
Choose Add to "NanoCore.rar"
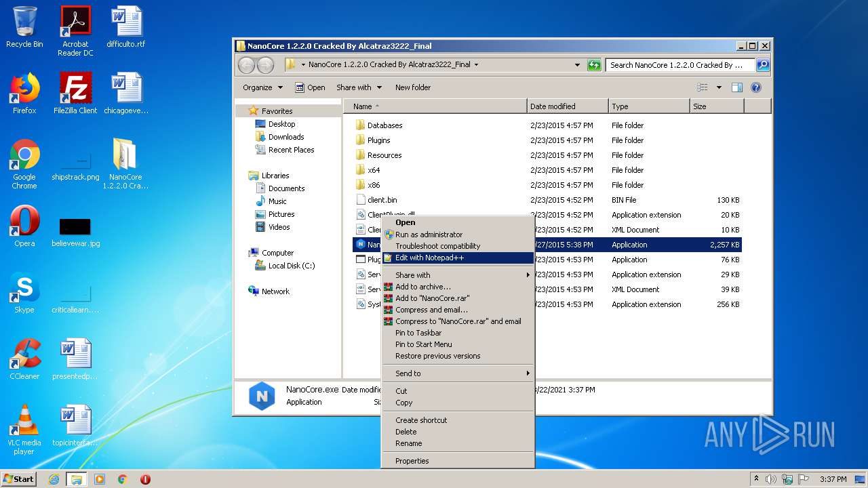pos(458,298)
